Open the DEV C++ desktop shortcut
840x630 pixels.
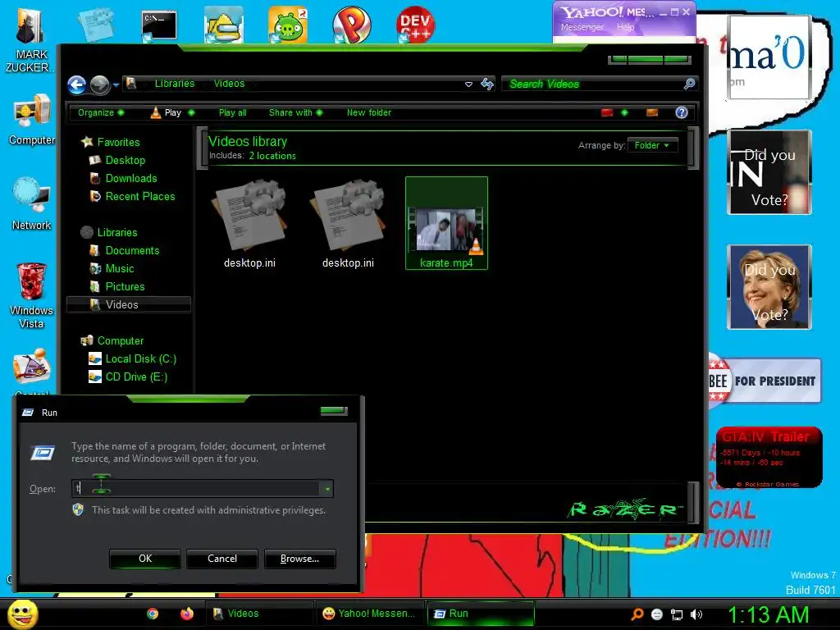tap(415, 25)
